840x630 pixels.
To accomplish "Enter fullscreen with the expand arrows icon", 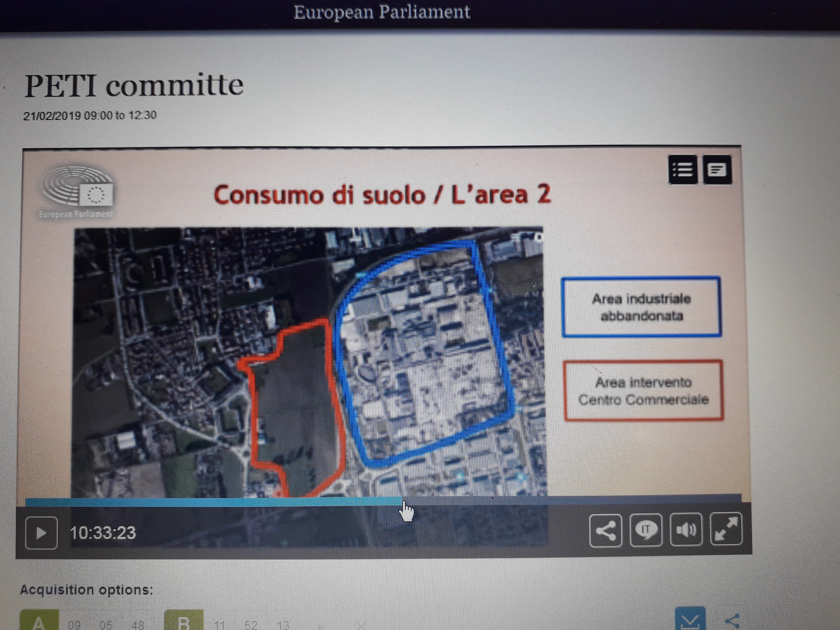I will point(726,529).
